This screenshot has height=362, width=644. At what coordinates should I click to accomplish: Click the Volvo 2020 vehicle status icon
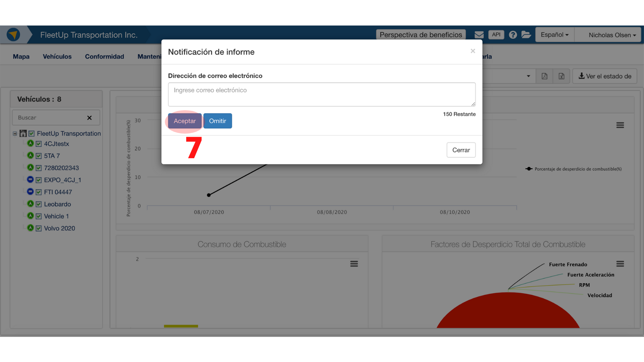tap(31, 228)
